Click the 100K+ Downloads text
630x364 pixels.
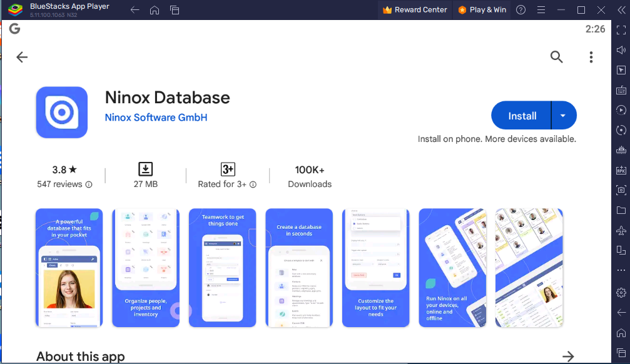coord(310,177)
